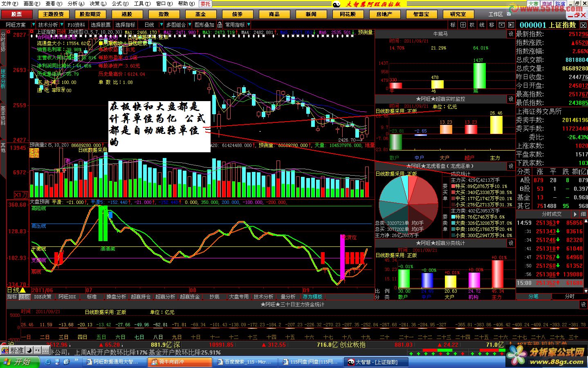The image size is (588, 368).
Task: Click 存为模板 save template
Action: [312, 297]
